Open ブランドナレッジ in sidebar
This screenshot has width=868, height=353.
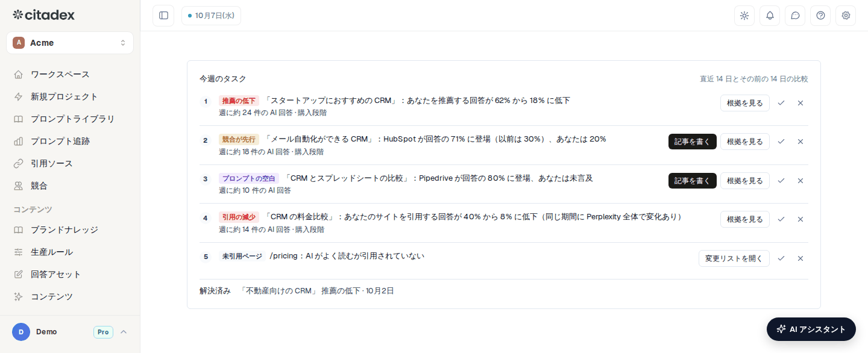pos(70,230)
